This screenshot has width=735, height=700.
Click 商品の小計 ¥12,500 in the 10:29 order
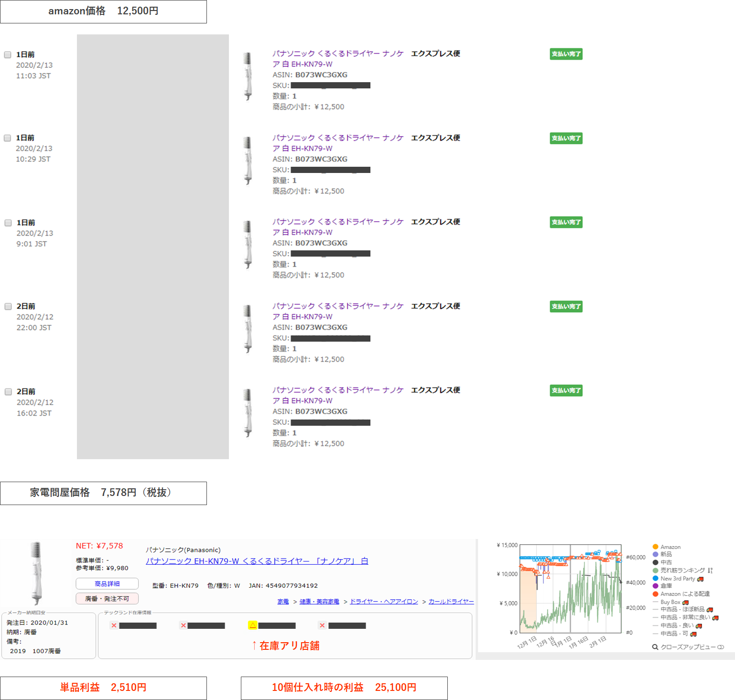click(x=308, y=191)
